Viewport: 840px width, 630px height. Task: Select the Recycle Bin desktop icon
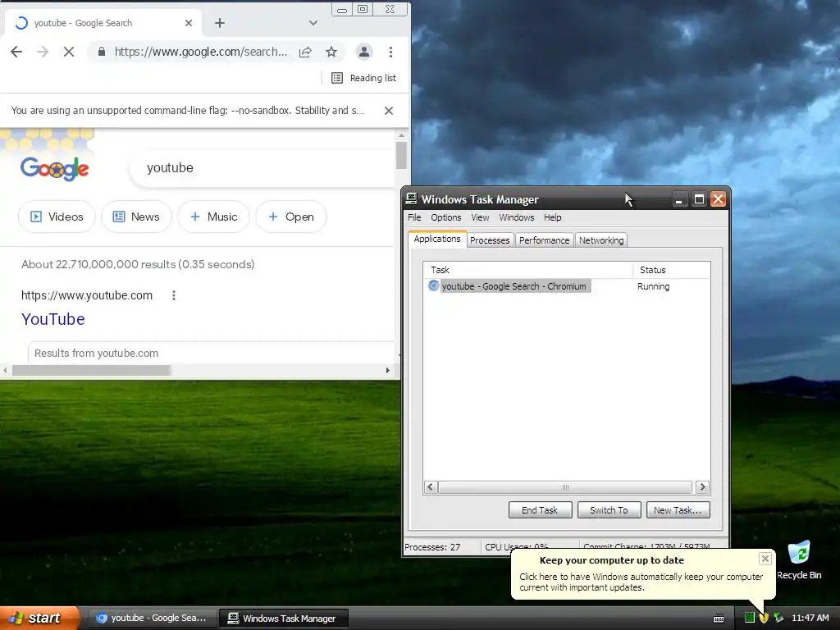pos(799,560)
